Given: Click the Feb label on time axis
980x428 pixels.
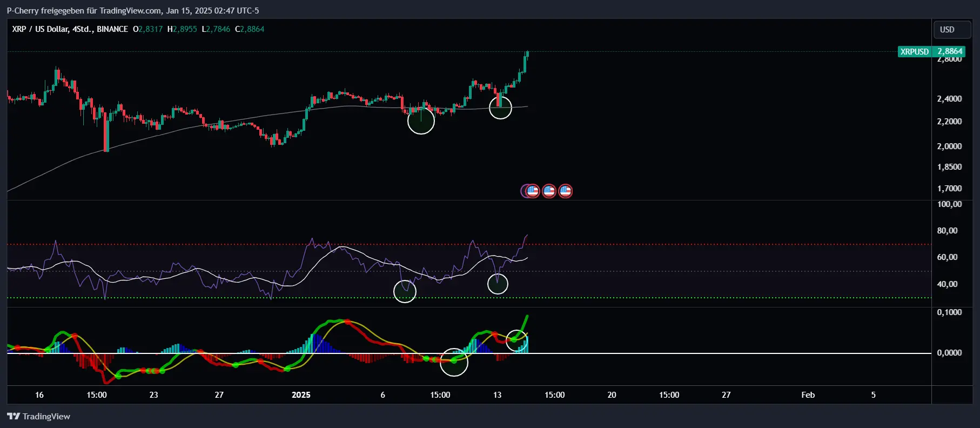Looking at the screenshot, I should [x=808, y=394].
